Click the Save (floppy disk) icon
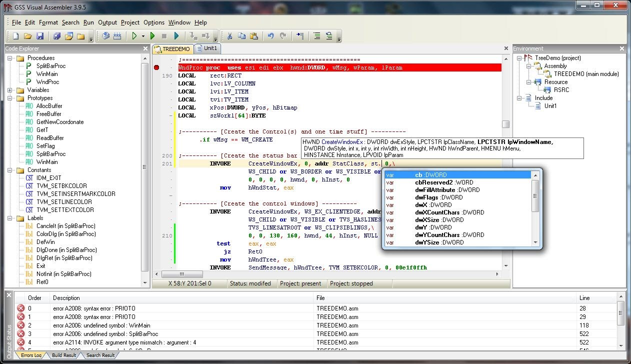 [40, 36]
